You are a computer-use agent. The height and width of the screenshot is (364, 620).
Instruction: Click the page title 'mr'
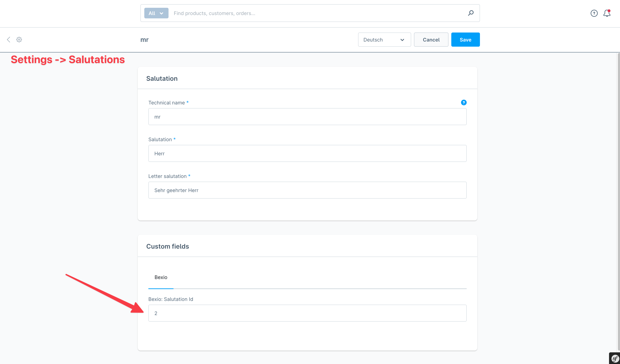(144, 40)
